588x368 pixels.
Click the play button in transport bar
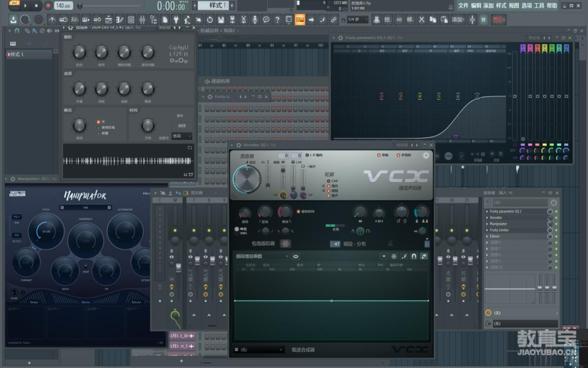click(x=26, y=5)
